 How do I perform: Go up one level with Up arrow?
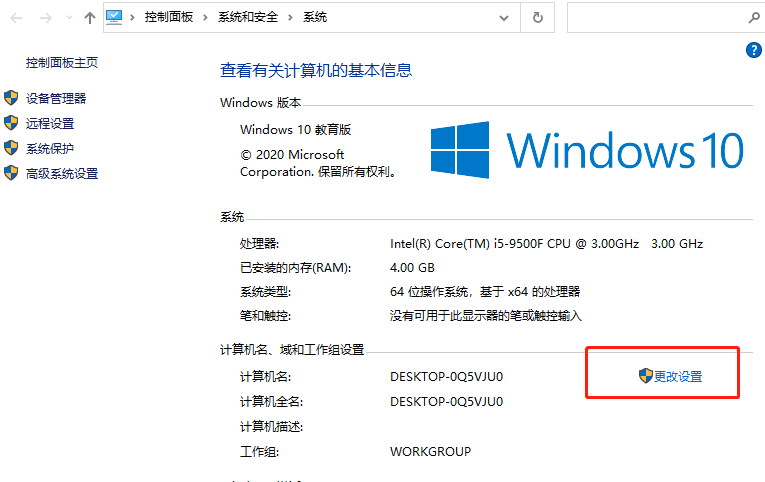point(90,17)
